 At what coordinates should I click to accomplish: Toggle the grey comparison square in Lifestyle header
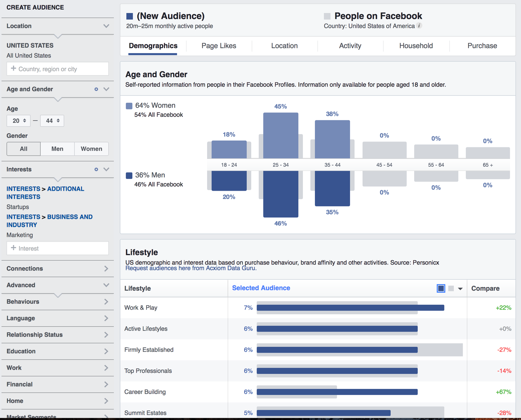pyautogui.click(x=451, y=288)
